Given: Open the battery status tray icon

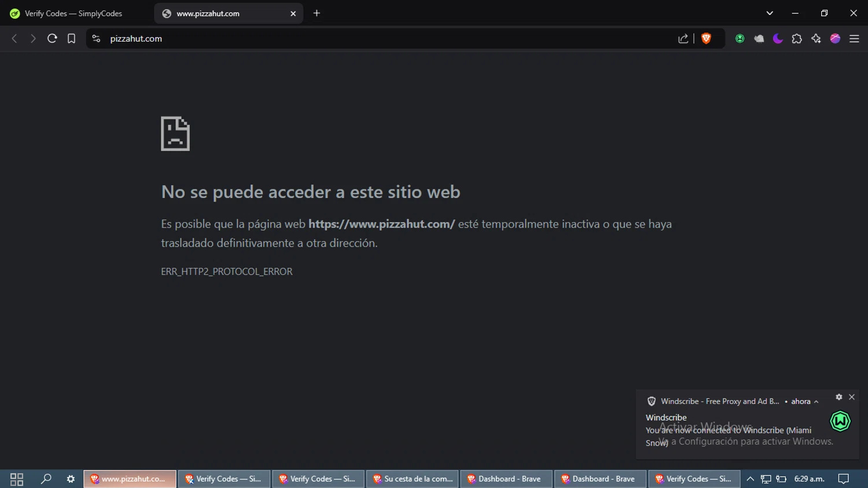Looking at the screenshot, I should point(781,479).
